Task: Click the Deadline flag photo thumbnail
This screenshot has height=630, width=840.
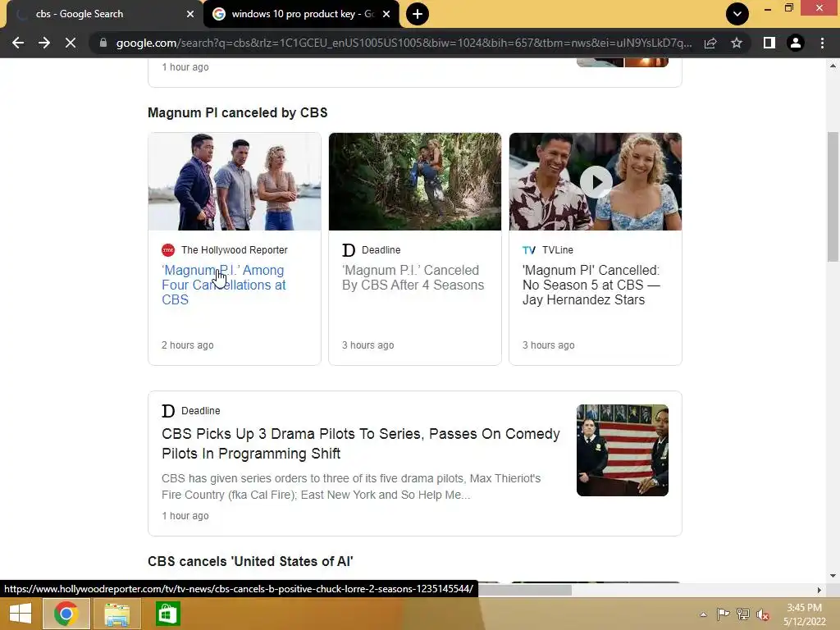Action: [623, 450]
